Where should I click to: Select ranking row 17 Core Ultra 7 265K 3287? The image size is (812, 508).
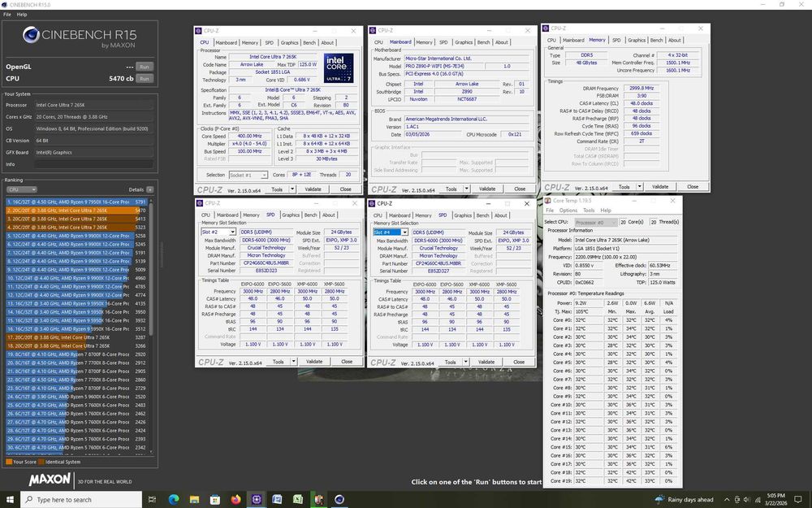coord(76,337)
